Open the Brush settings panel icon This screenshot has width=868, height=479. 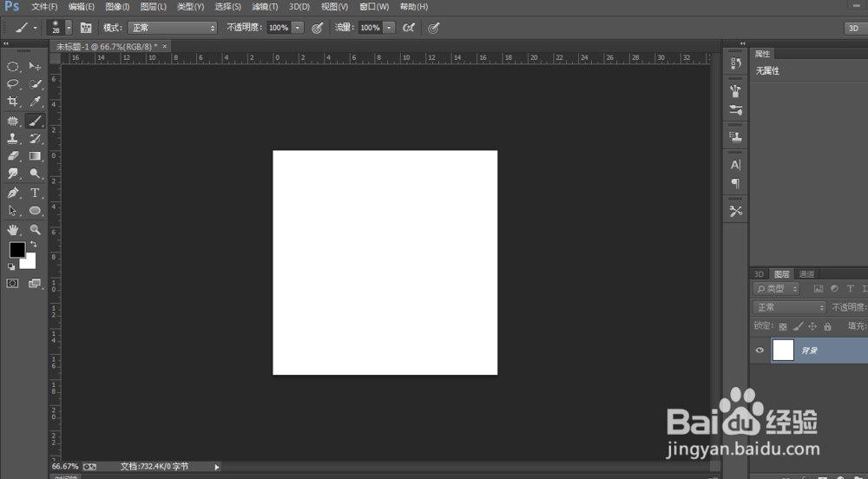click(736, 110)
